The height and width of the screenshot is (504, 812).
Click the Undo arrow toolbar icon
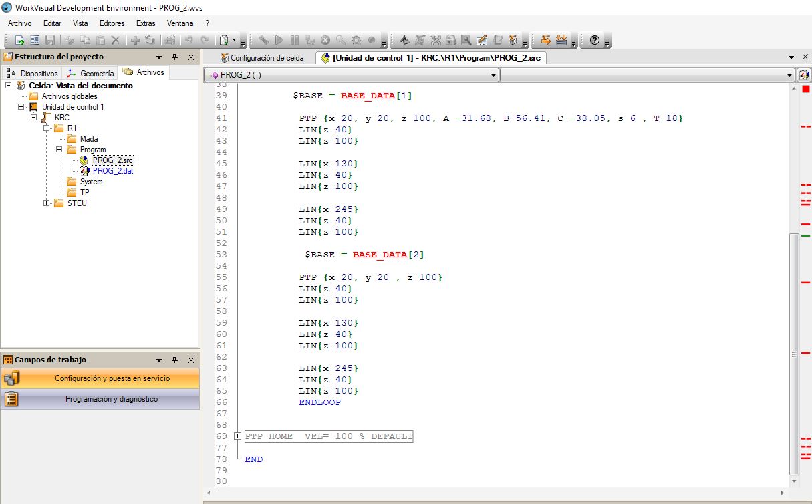(x=189, y=41)
